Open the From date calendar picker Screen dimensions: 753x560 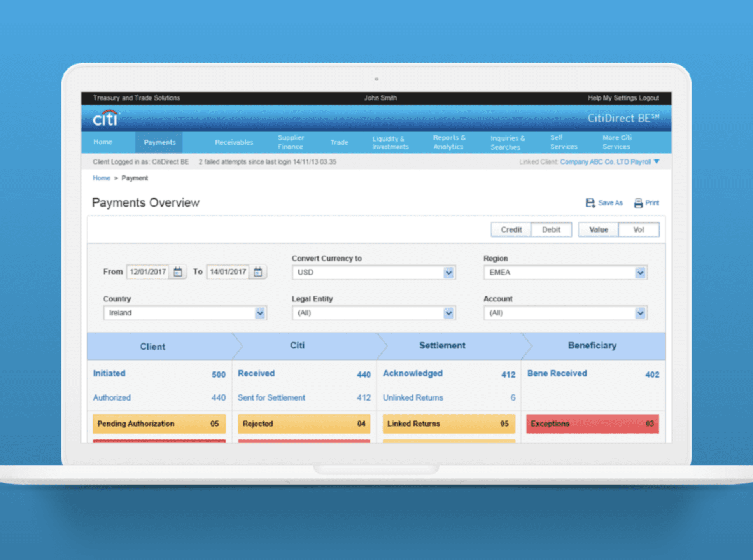tap(178, 271)
